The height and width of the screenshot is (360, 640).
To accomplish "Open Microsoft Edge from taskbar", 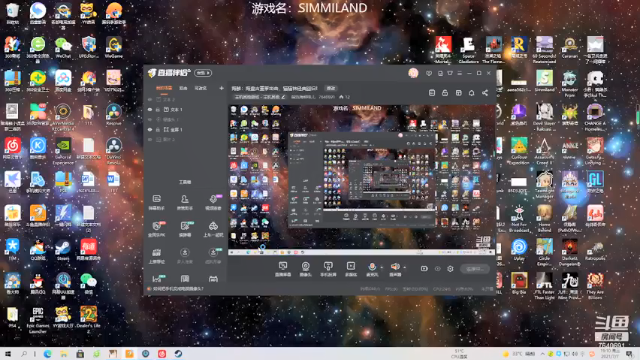I will (x=47, y=354).
